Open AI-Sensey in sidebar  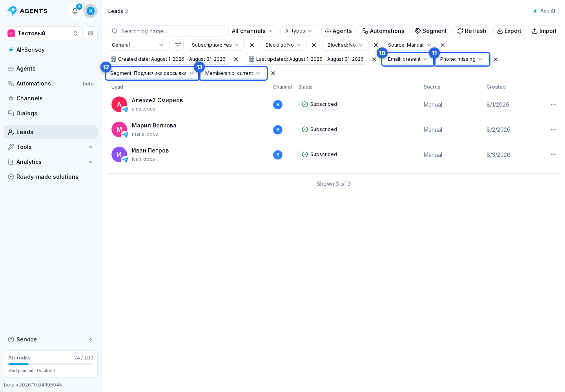tap(51, 50)
